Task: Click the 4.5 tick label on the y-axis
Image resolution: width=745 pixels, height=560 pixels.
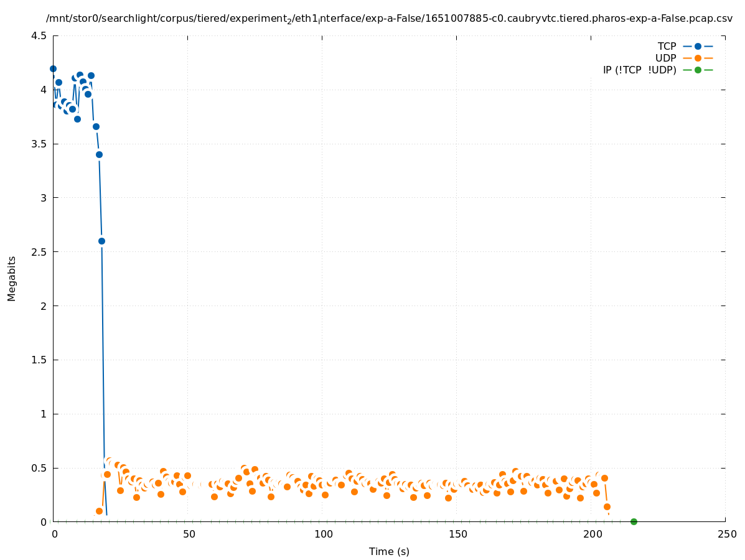Action: tap(39, 35)
